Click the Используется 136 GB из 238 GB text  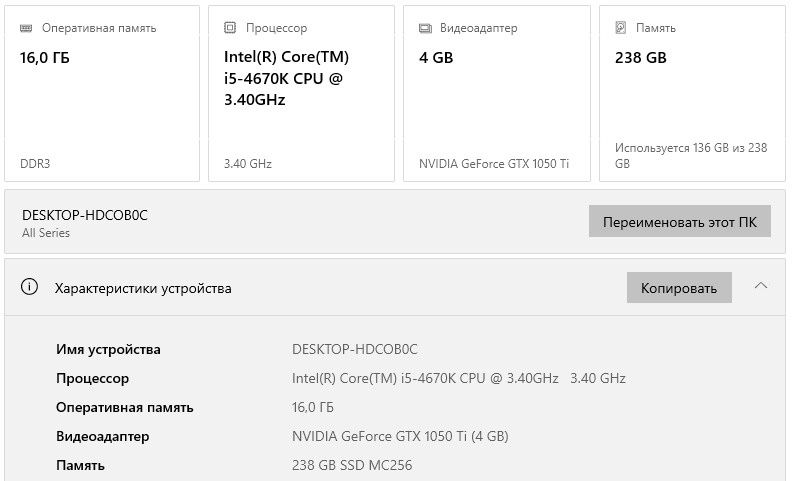tap(691, 155)
